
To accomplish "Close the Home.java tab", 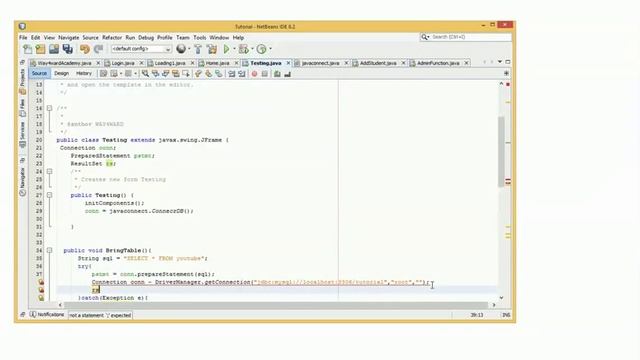I will pos(236,63).
